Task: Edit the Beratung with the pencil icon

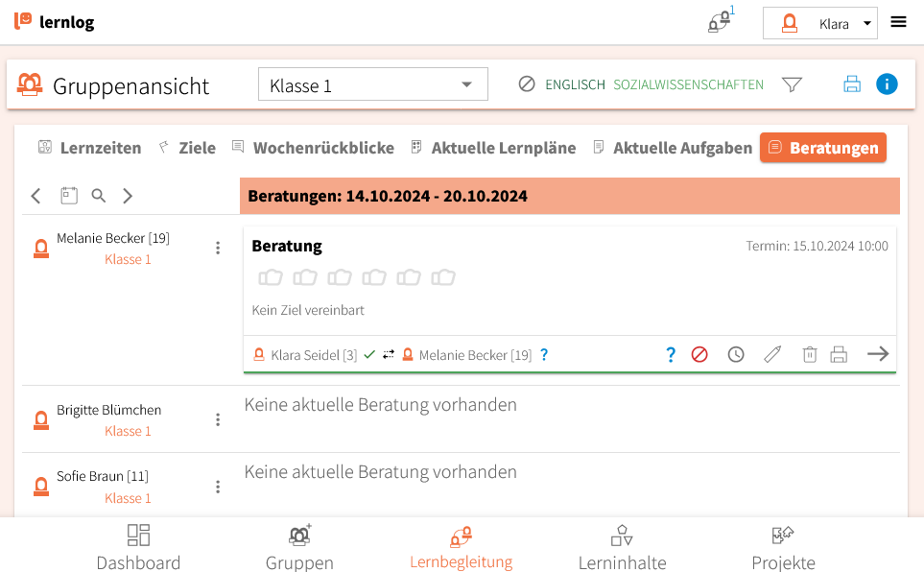Action: pos(772,354)
